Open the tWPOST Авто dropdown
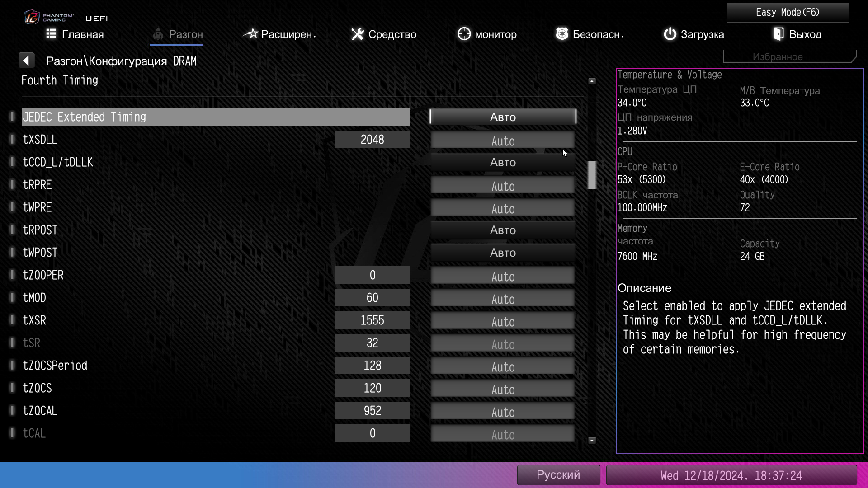The image size is (868, 488). [x=503, y=253]
